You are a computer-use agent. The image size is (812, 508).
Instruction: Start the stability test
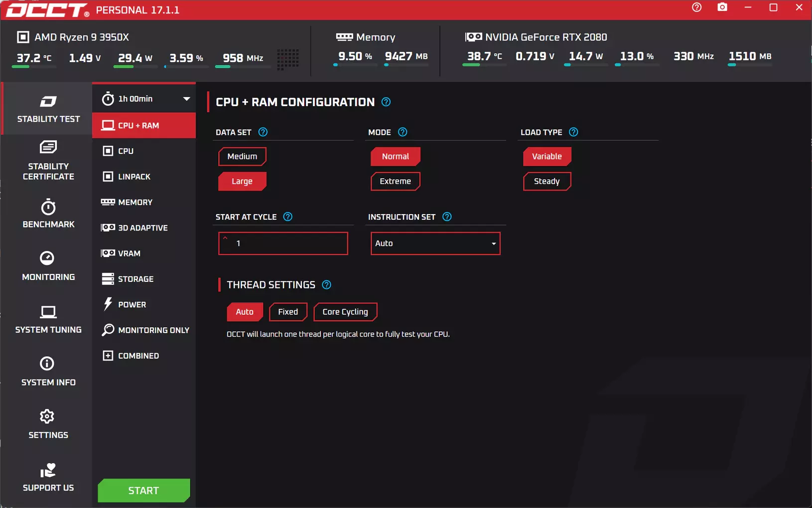(144, 491)
